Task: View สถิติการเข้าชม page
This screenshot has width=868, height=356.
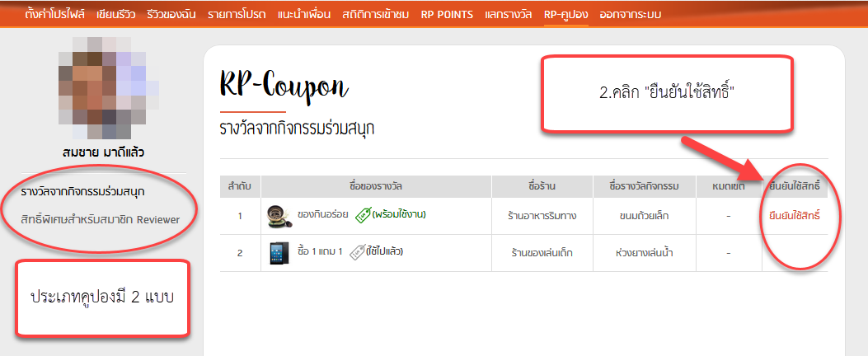Action: pyautogui.click(x=375, y=14)
